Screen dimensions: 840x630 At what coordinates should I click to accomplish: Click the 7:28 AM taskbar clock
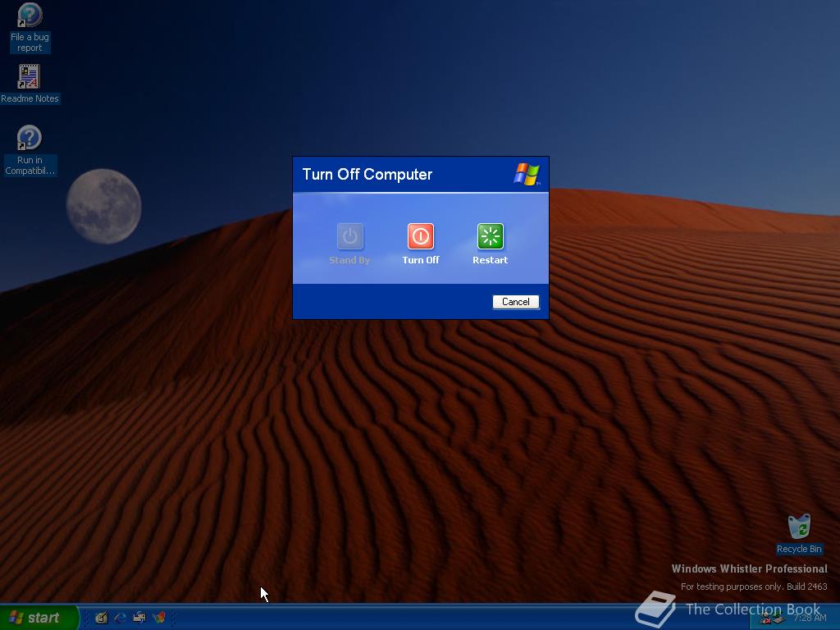click(810, 619)
